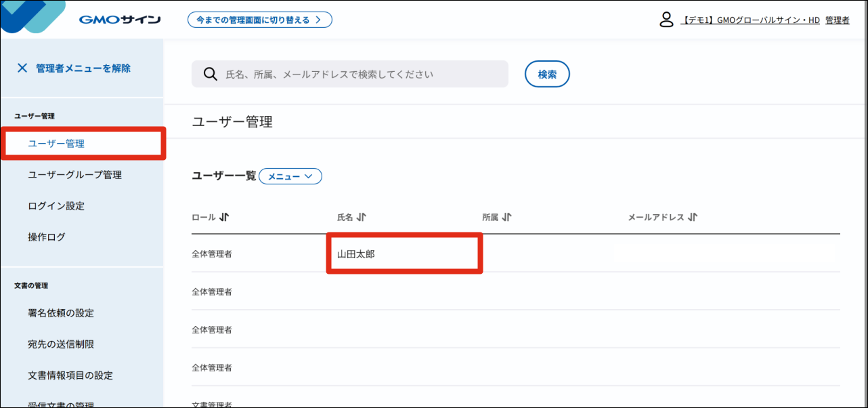This screenshot has height=408, width=868.
Task: Sort the list by メールアドレス column
Action: click(x=692, y=218)
